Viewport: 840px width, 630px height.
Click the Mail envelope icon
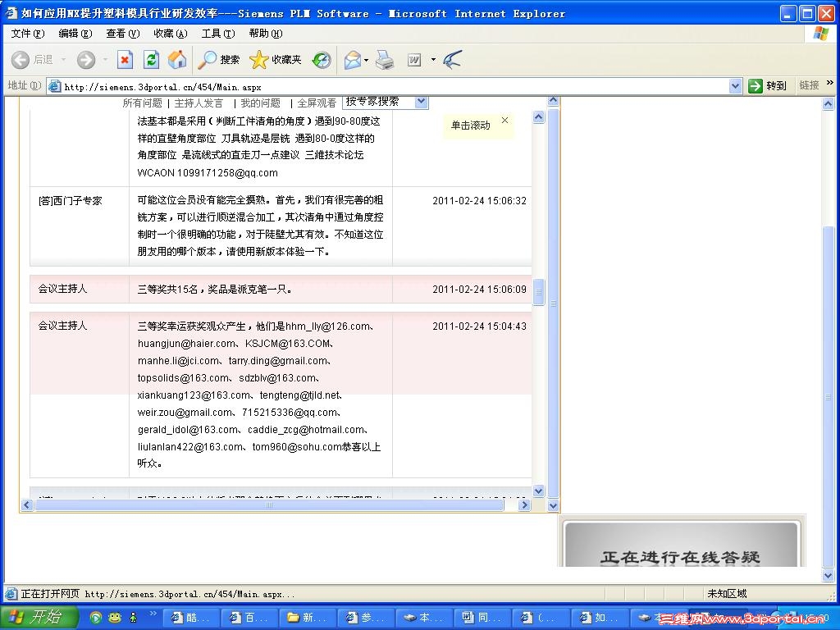tap(352, 60)
